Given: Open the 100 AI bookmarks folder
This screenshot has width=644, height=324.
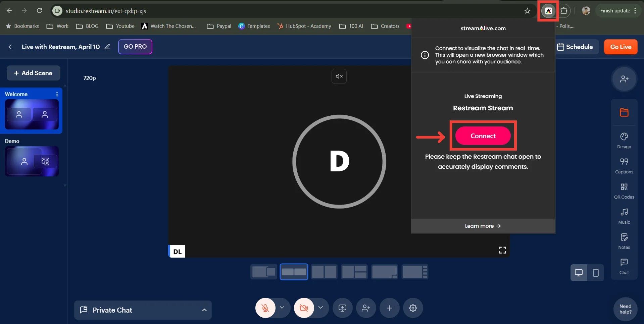Looking at the screenshot, I should 351,26.
